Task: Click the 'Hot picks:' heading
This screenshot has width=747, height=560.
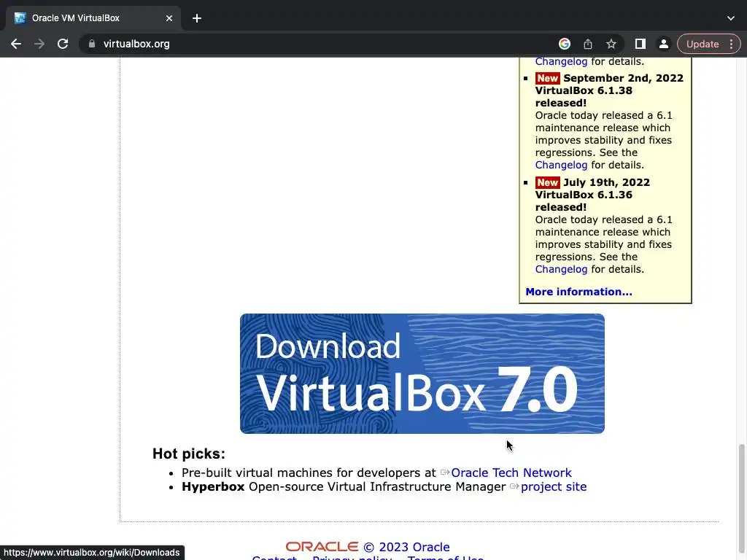Action: pos(189,454)
